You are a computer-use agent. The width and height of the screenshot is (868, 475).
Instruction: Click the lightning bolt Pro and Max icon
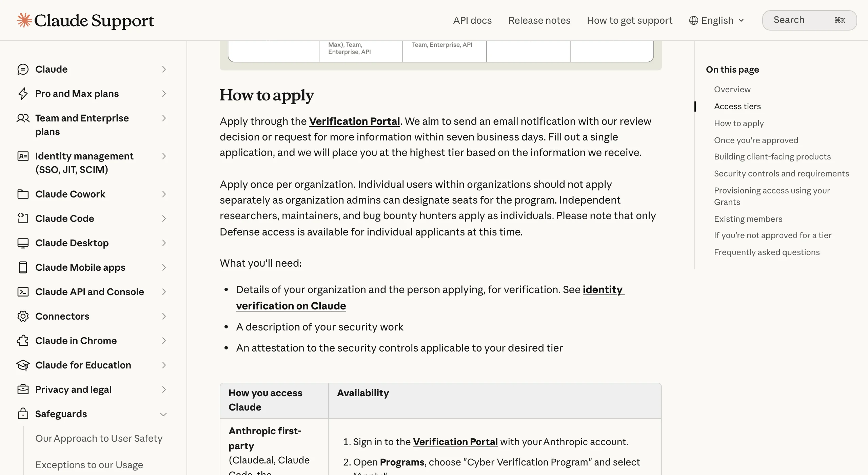click(23, 94)
